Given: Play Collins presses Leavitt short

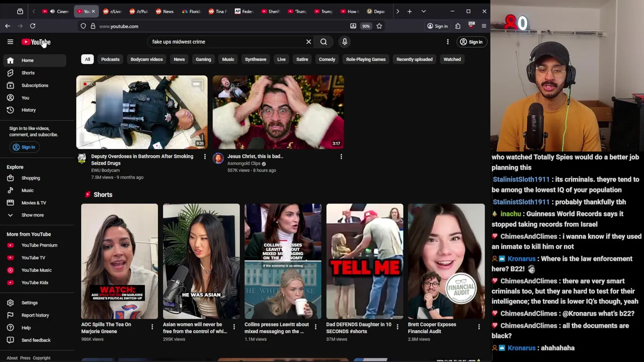Looking at the screenshot, I should (x=283, y=261).
